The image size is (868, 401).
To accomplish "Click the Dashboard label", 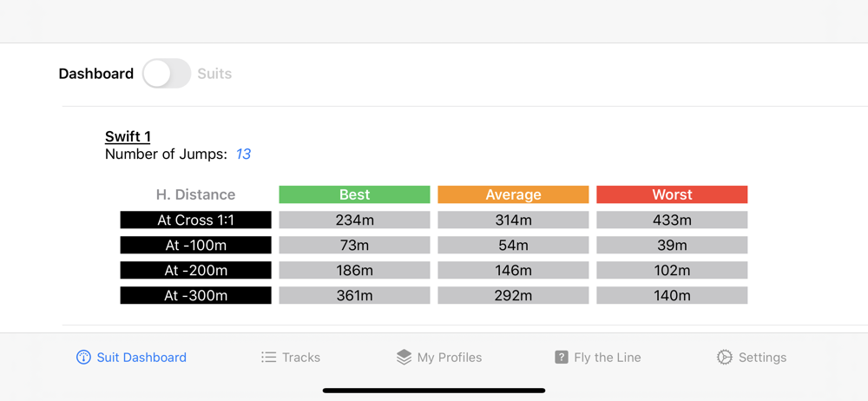I will (x=96, y=74).
